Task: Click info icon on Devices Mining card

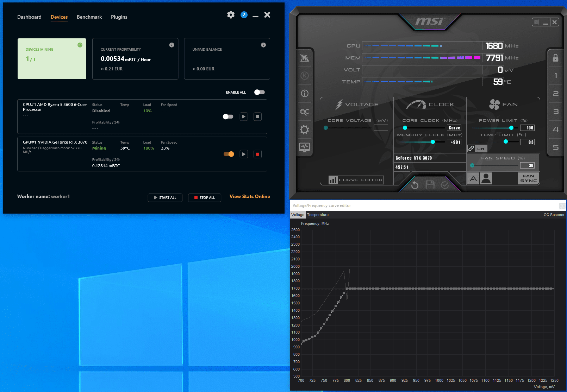Action: pyautogui.click(x=80, y=45)
